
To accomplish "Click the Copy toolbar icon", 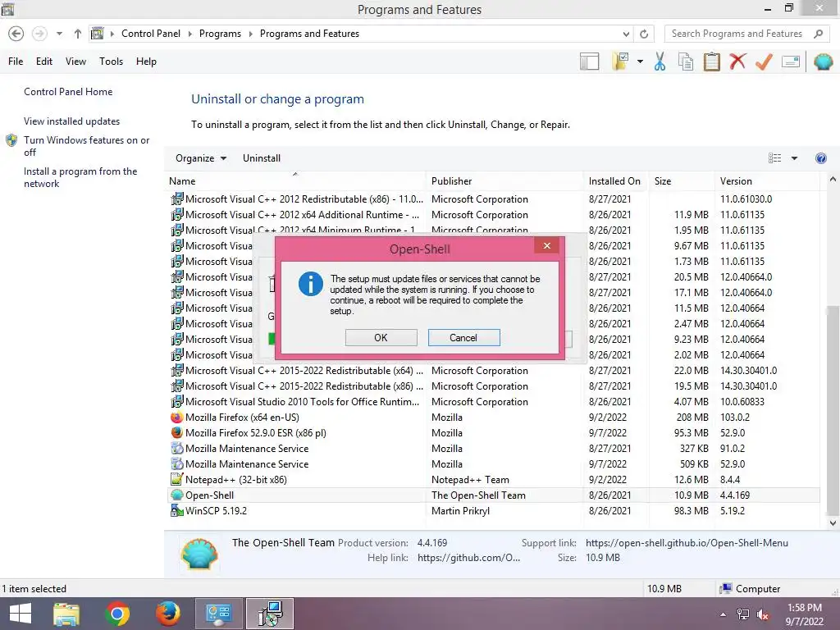I will click(685, 62).
